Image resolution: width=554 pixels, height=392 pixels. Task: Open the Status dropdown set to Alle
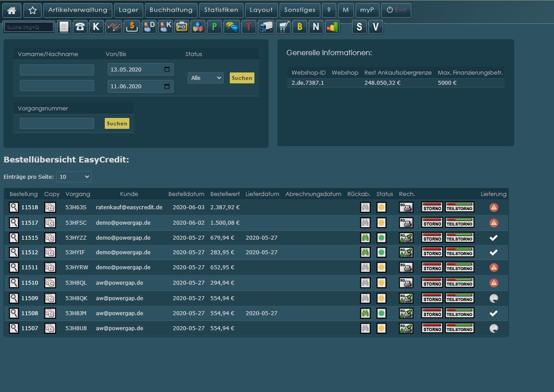[x=205, y=78]
